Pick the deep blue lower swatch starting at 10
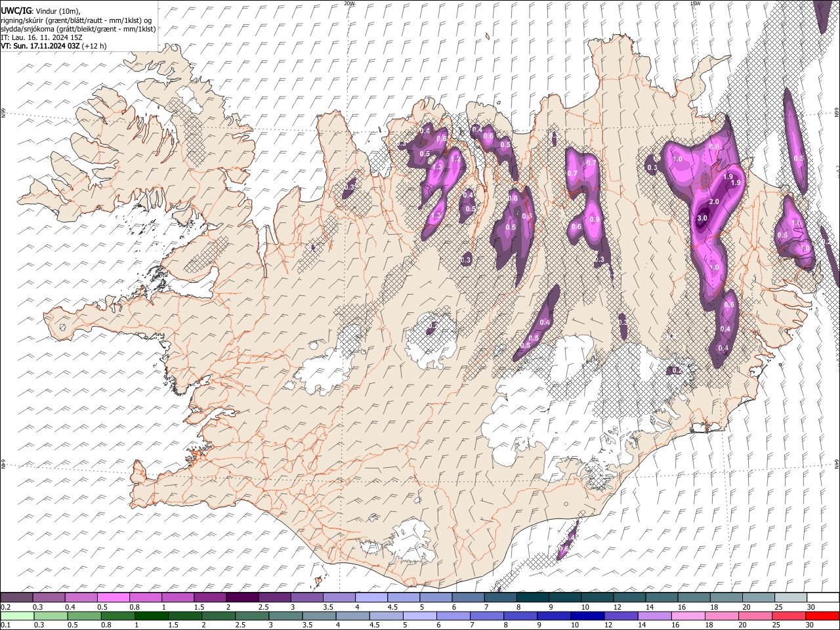The image size is (840, 630). coord(587,616)
